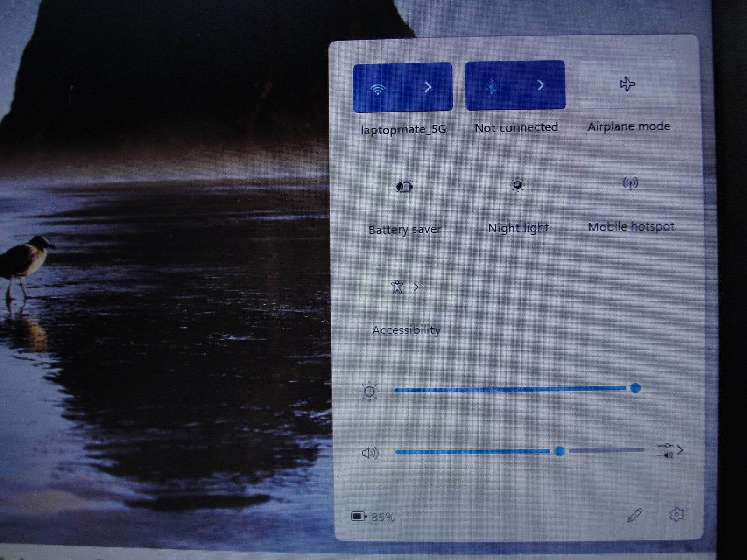Activate the Mobile hotspot tile
The width and height of the screenshot is (747, 560).
[630, 184]
